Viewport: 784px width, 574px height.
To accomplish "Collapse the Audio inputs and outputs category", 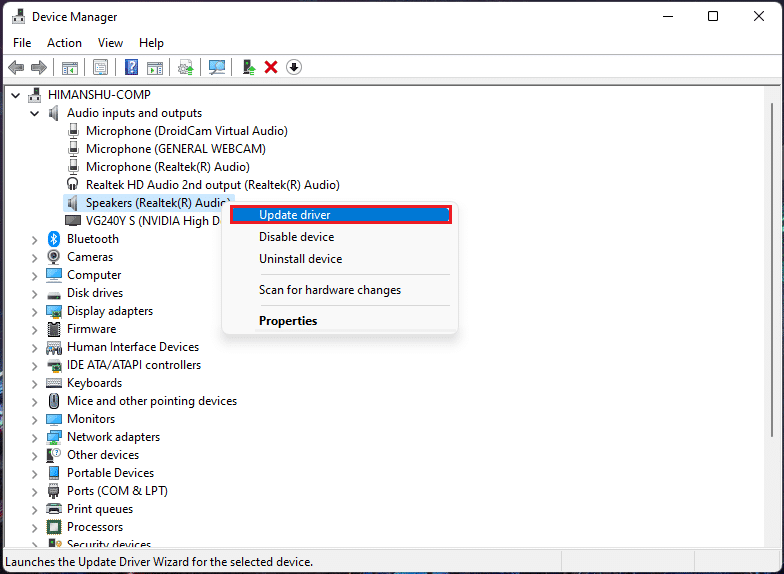I will pos(34,114).
